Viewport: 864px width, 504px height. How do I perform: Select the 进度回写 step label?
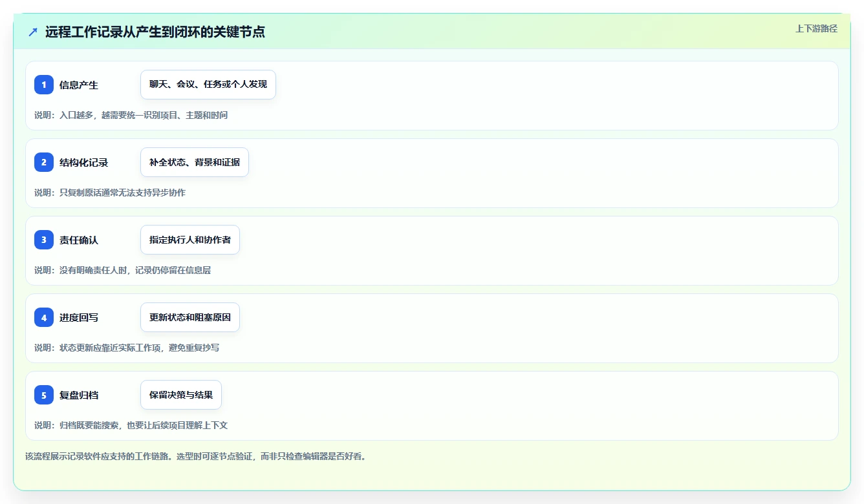click(79, 317)
